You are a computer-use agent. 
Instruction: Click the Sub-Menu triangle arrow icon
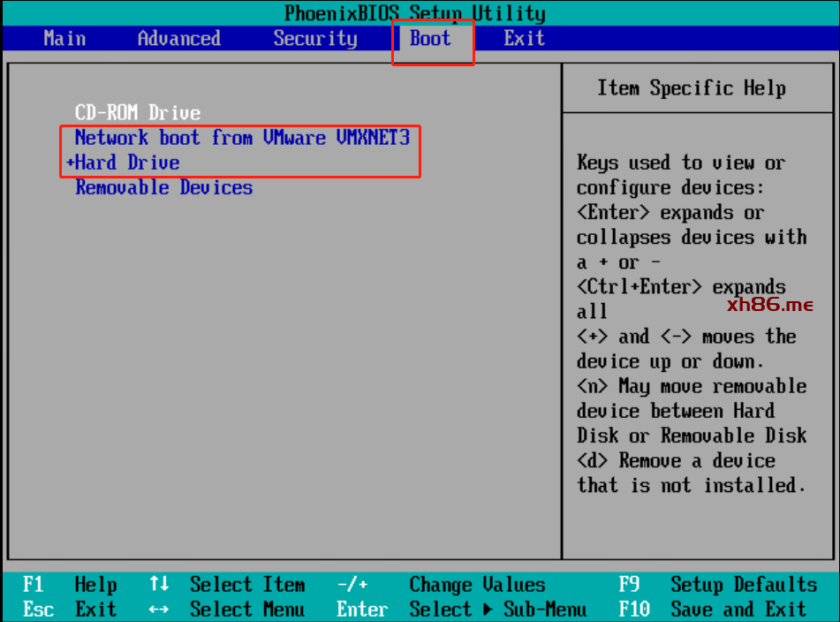[489, 610]
